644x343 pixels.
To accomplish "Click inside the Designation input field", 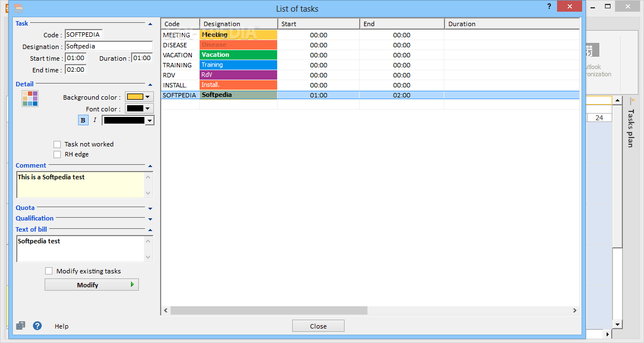I will point(109,46).
